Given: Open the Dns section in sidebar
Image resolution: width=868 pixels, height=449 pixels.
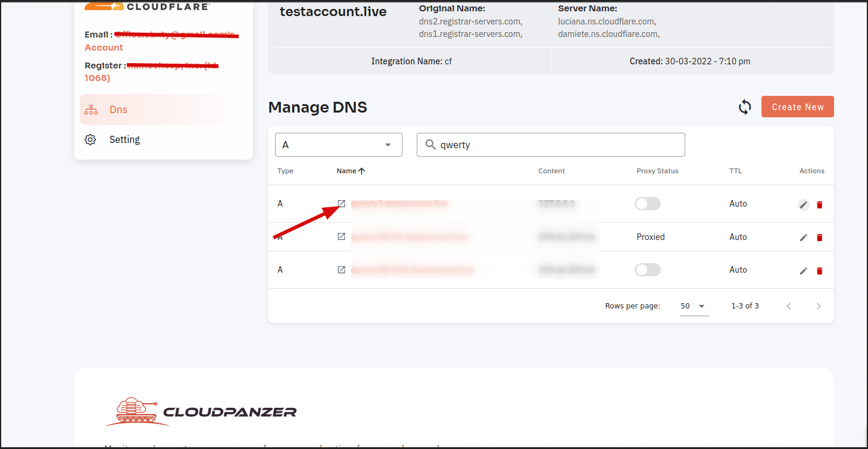Looking at the screenshot, I should [164, 110].
